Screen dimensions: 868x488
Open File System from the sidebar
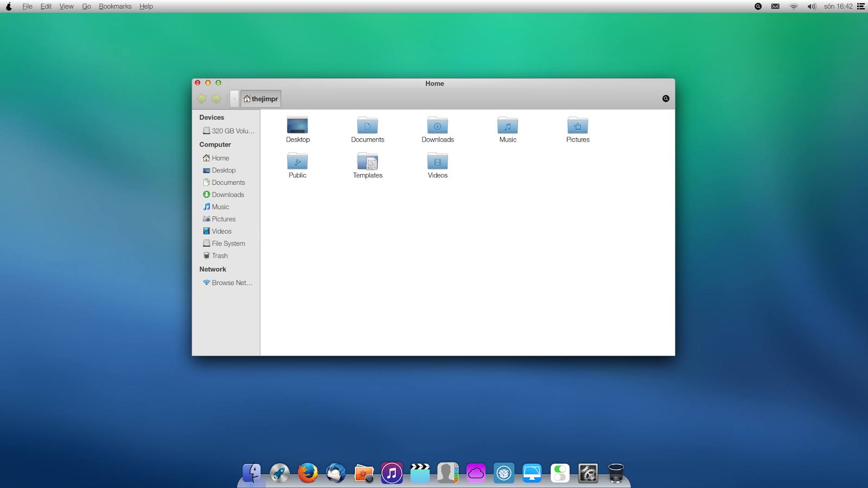click(x=224, y=243)
